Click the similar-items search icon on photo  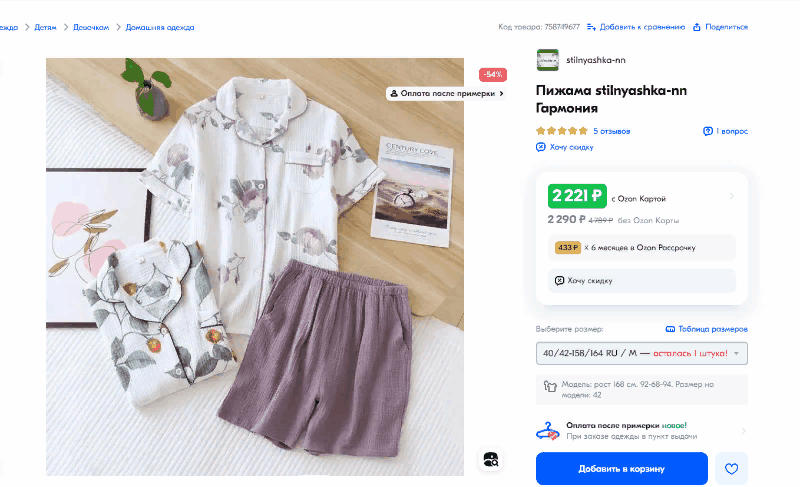[490, 459]
